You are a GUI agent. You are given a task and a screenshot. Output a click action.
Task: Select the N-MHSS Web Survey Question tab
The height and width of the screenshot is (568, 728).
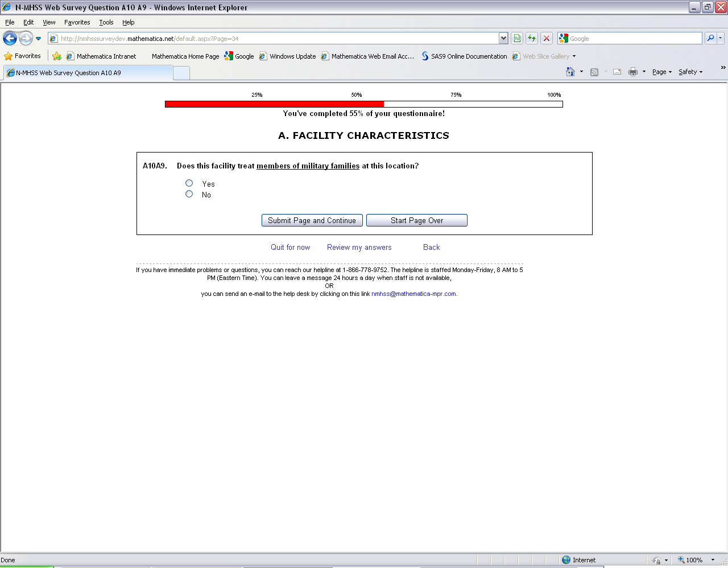coord(88,73)
